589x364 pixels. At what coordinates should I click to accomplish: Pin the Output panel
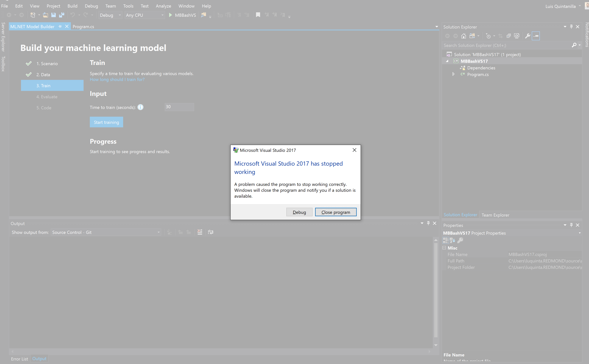coord(428,223)
